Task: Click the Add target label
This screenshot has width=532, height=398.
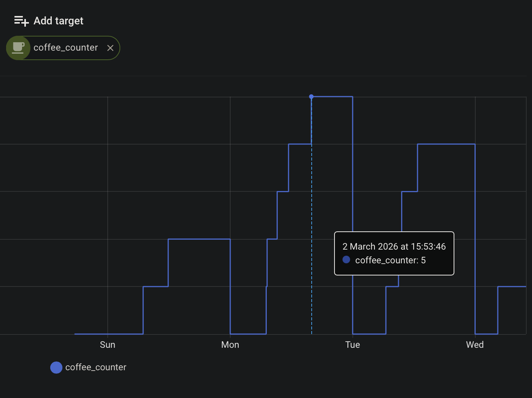Action: pyautogui.click(x=58, y=21)
